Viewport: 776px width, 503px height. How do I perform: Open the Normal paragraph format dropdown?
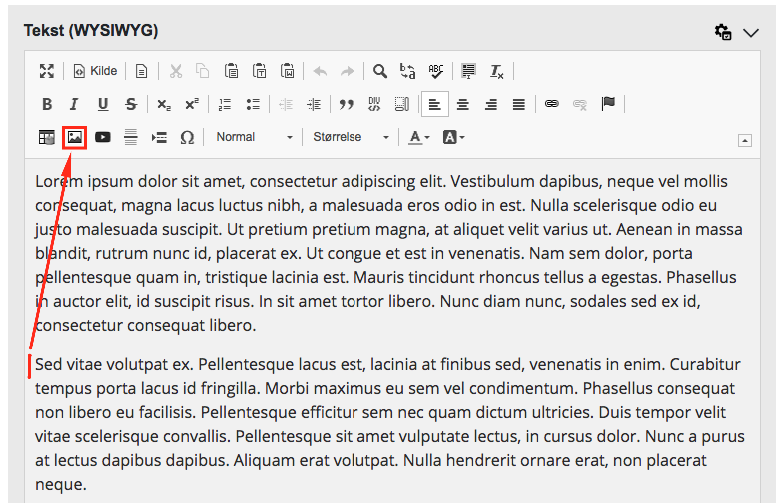[254, 137]
